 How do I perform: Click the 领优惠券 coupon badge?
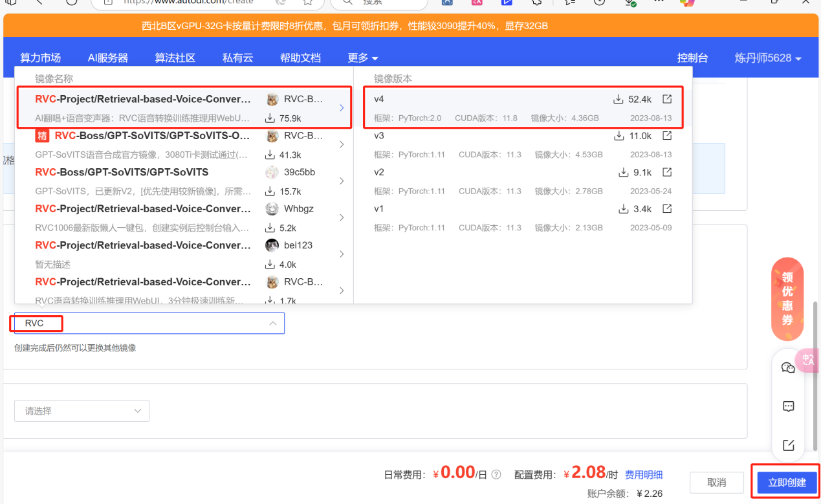(x=787, y=299)
